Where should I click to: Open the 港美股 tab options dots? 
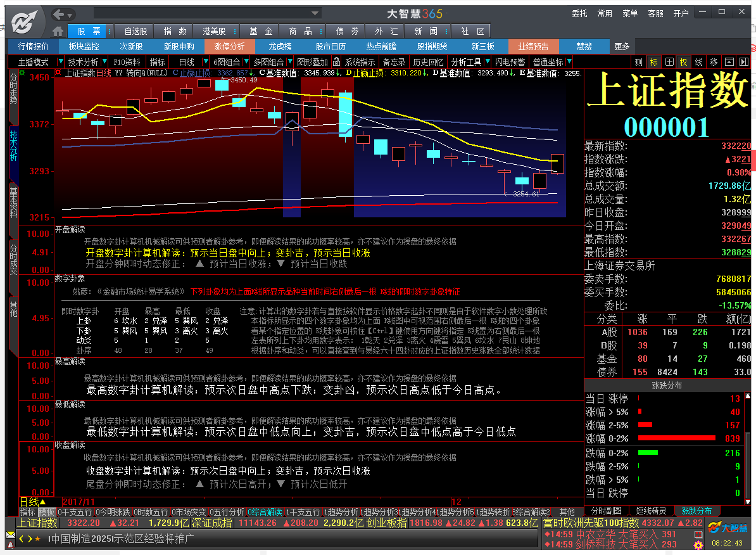point(235,32)
